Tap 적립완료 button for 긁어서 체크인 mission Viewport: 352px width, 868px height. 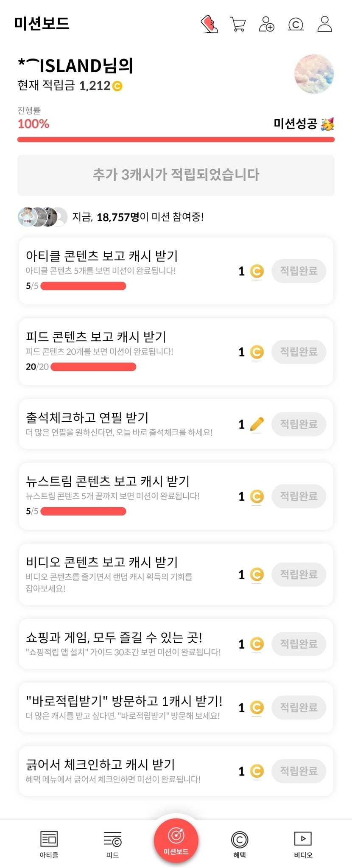(299, 771)
